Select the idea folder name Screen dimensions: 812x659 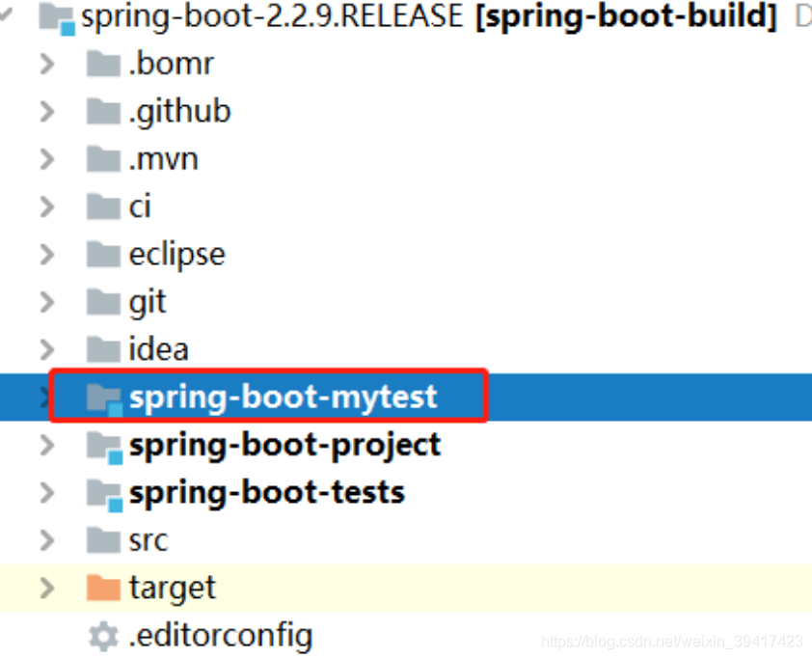[158, 349]
